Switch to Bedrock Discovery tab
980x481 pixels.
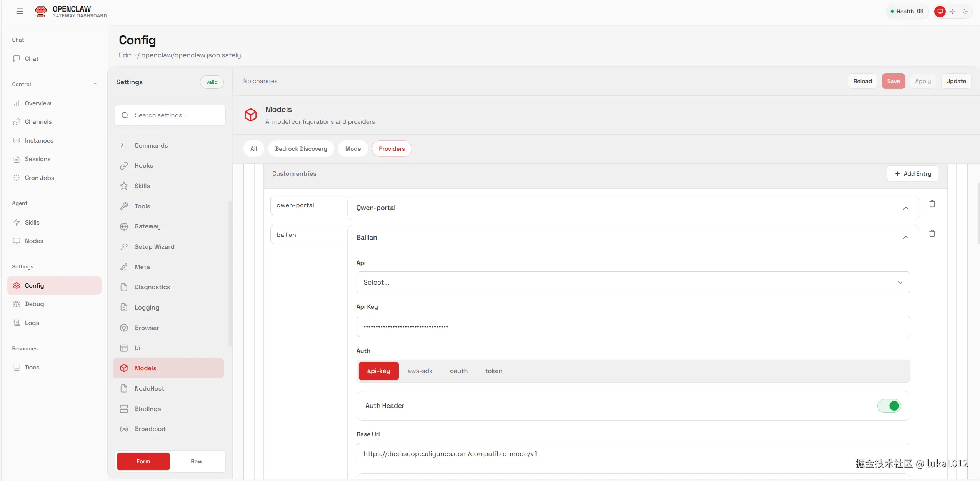301,149
